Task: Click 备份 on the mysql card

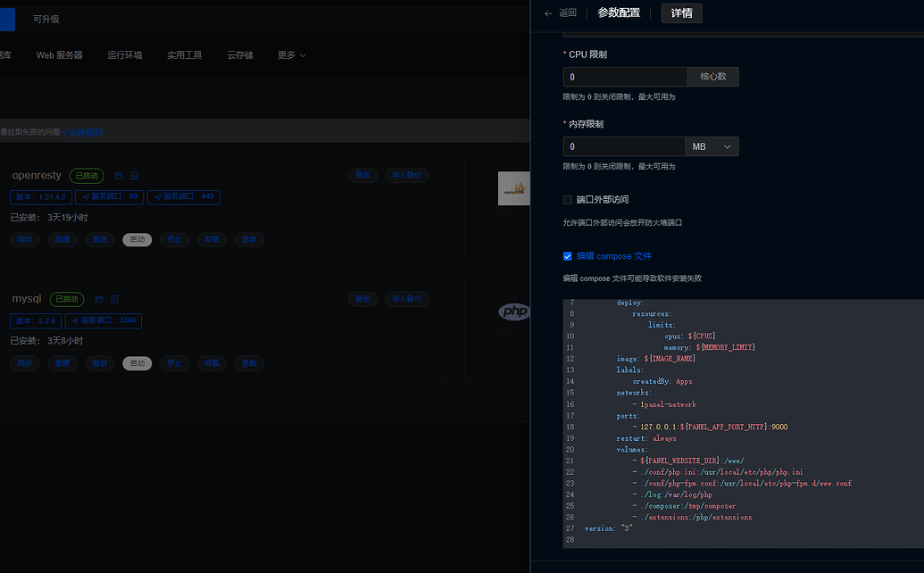Action: pyautogui.click(x=362, y=299)
